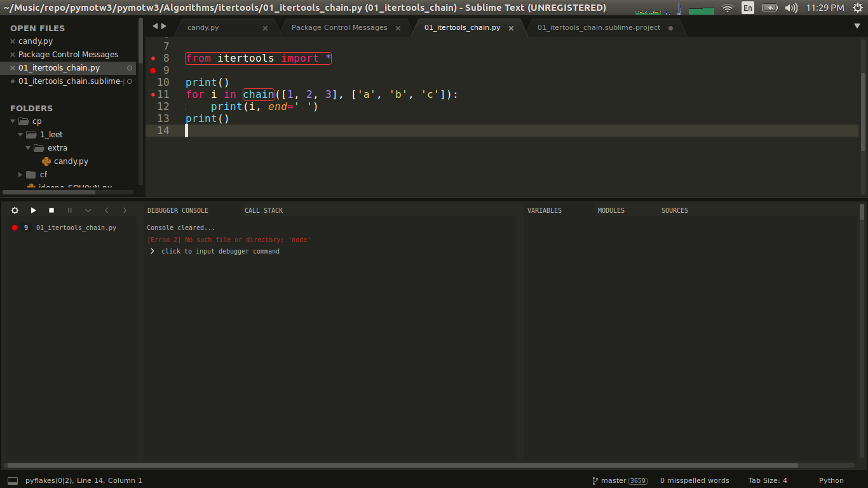Step back using the left chevron icon
This screenshot has width=868, height=488.
click(106, 210)
